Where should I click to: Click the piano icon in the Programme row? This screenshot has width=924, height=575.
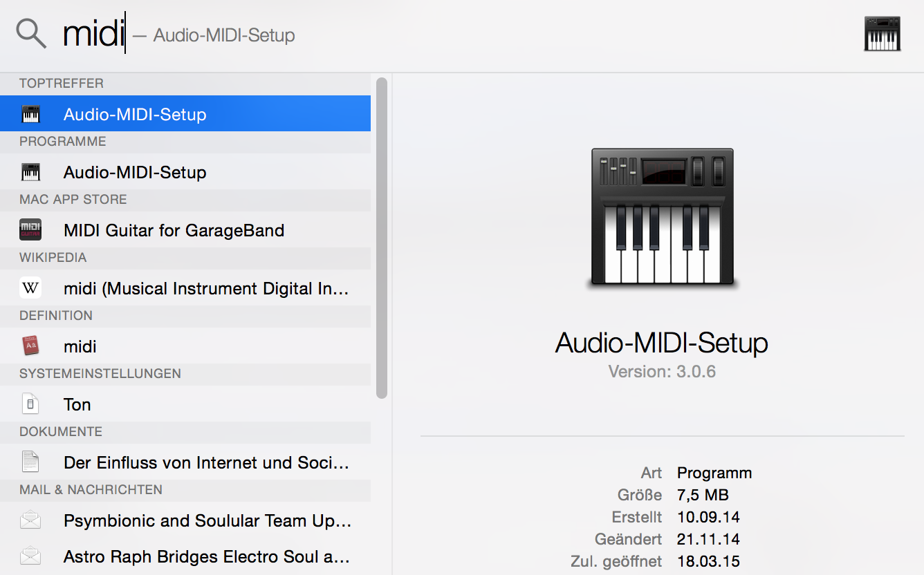(x=30, y=172)
